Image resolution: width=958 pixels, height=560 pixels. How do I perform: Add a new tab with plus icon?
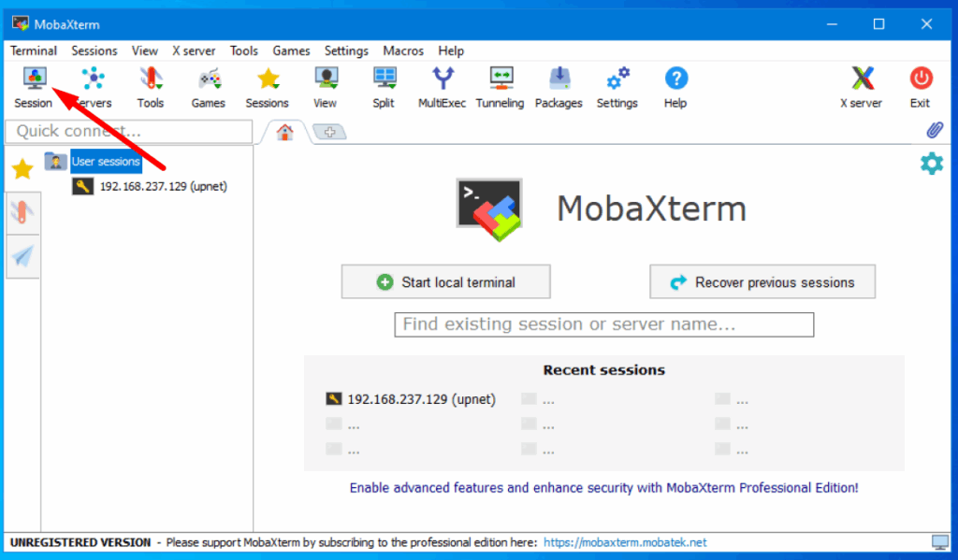click(x=329, y=132)
